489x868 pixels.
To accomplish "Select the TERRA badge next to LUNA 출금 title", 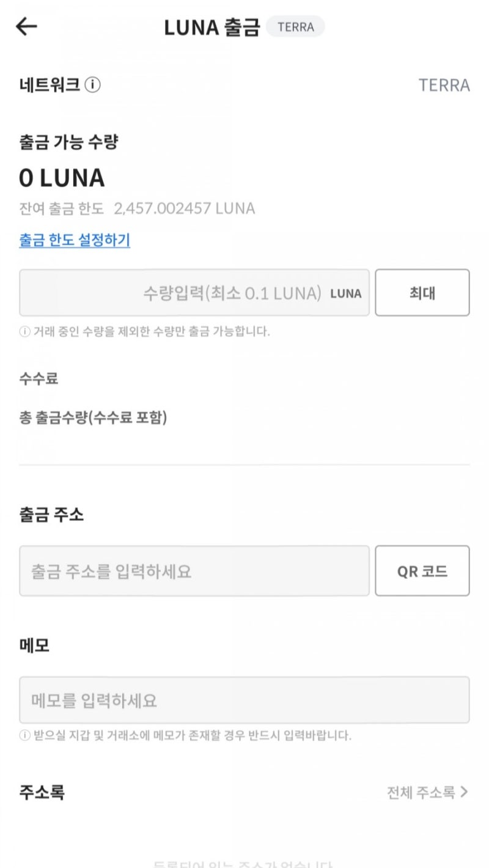I will tap(295, 26).
